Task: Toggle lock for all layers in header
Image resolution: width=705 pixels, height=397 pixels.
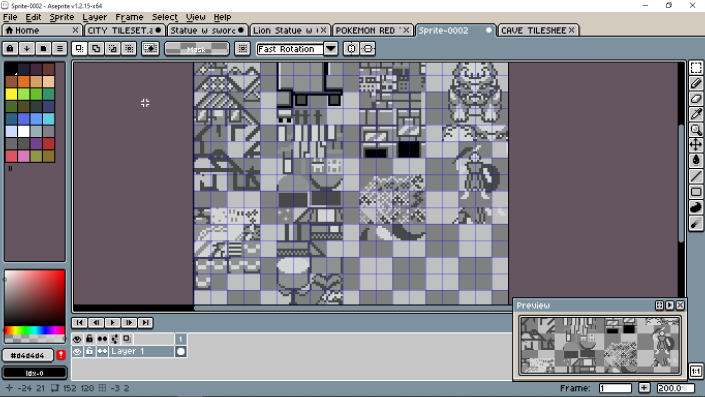Action: pos(89,339)
